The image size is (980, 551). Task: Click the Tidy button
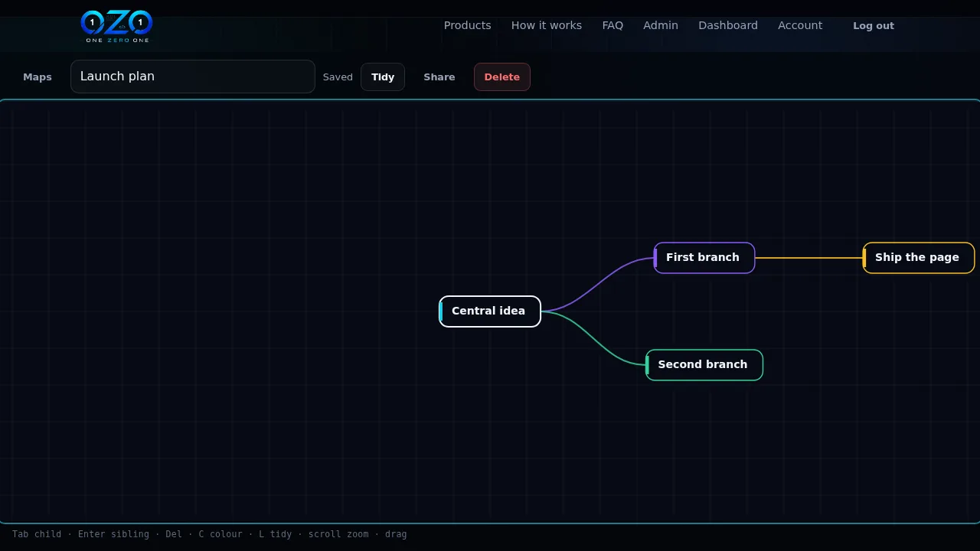[x=383, y=77]
